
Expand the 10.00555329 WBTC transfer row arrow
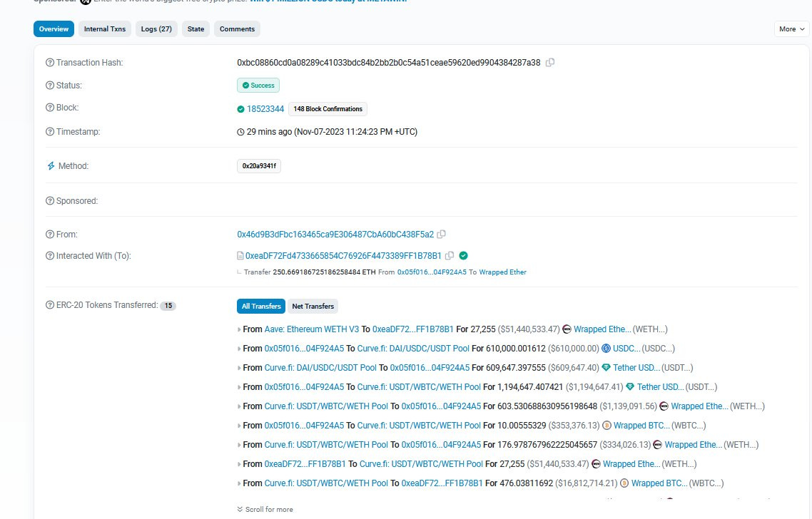(239, 426)
